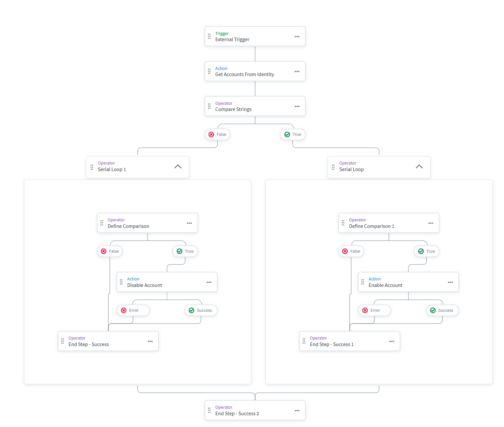Grab the Serial Loop 1 drag handle
The width and height of the screenshot is (504, 427).
coord(92,167)
